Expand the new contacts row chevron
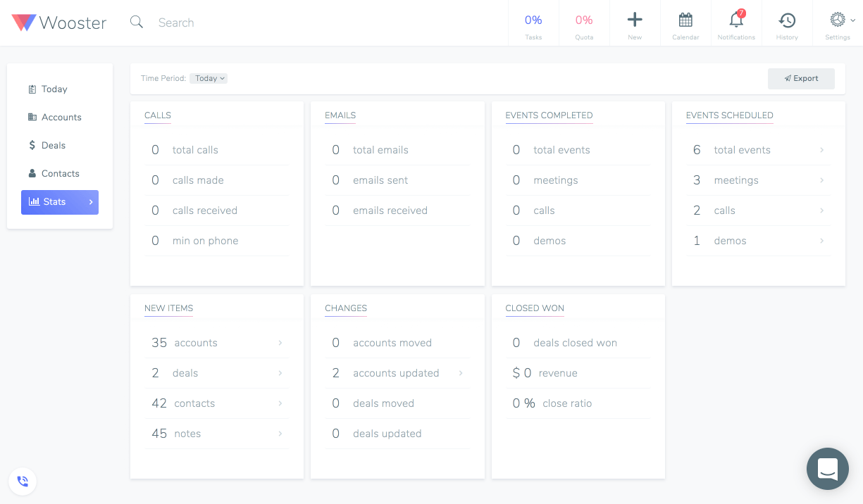The height and width of the screenshot is (504, 863). (280, 403)
